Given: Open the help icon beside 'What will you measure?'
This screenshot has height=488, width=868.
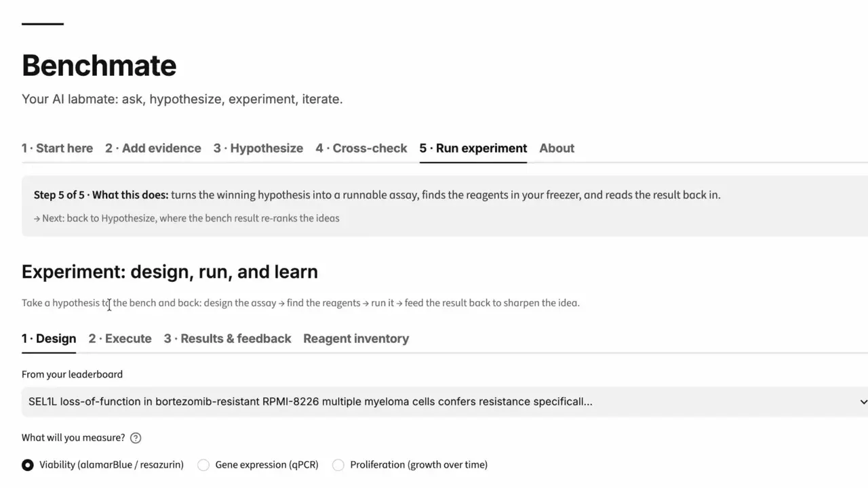Looking at the screenshot, I should pos(136,438).
